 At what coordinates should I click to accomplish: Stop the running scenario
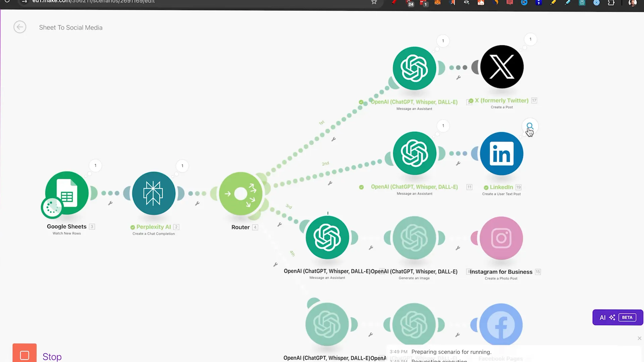pyautogui.click(x=24, y=354)
